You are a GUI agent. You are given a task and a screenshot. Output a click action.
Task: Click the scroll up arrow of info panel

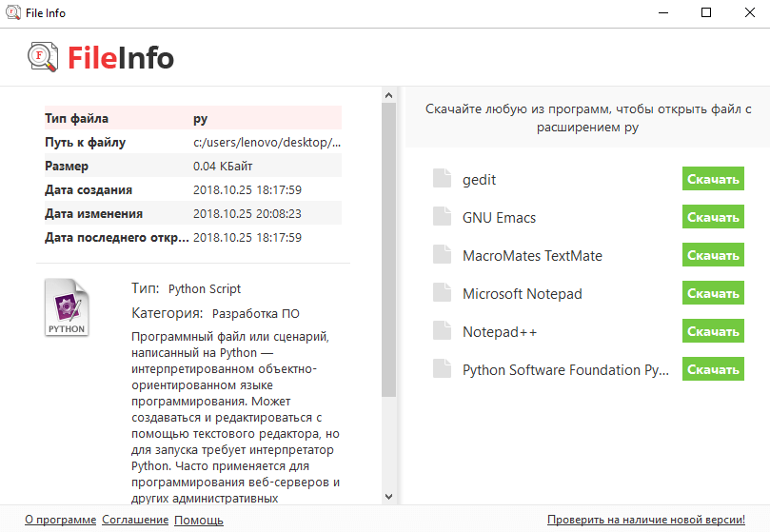click(388, 94)
